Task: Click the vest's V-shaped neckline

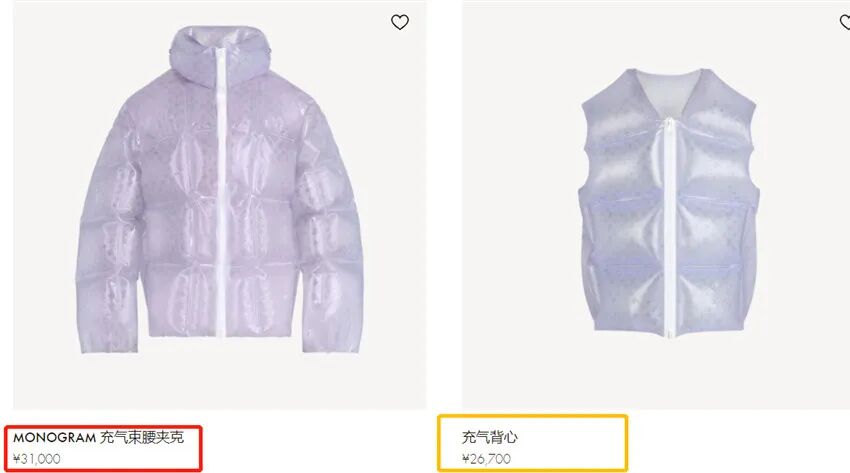Action: click(x=669, y=95)
